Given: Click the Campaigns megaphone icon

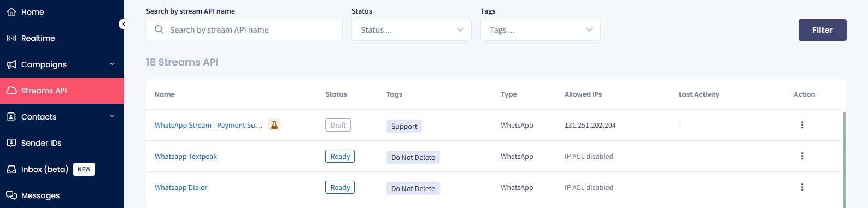Looking at the screenshot, I should (x=11, y=64).
